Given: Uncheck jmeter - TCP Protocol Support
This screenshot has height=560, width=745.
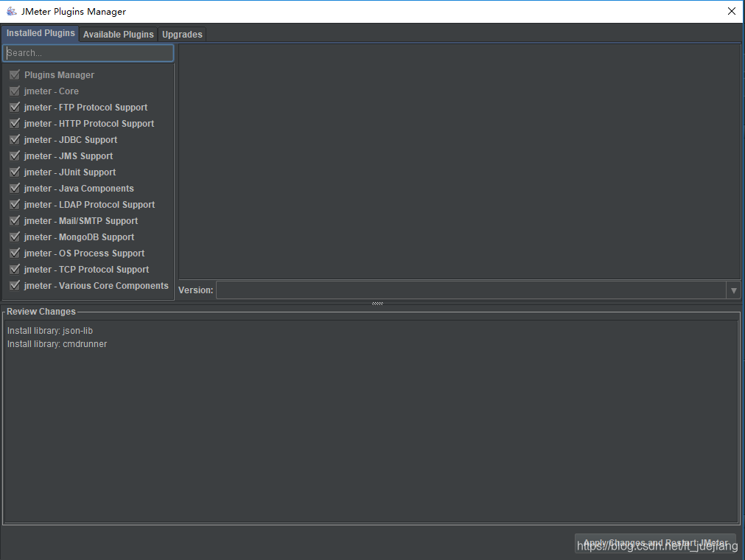Looking at the screenshot, I should 15,269.
